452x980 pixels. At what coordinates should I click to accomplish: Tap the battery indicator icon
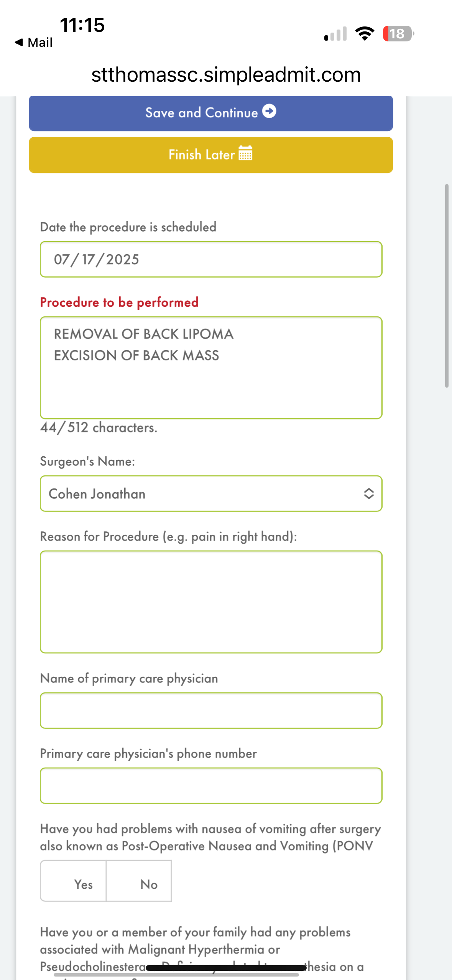point(398,34)
